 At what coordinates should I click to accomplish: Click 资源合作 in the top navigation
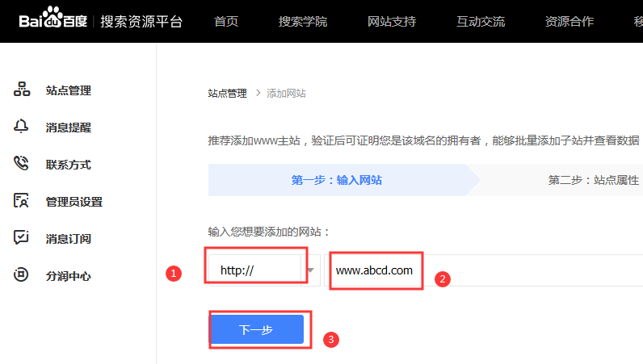coord(569,21)
